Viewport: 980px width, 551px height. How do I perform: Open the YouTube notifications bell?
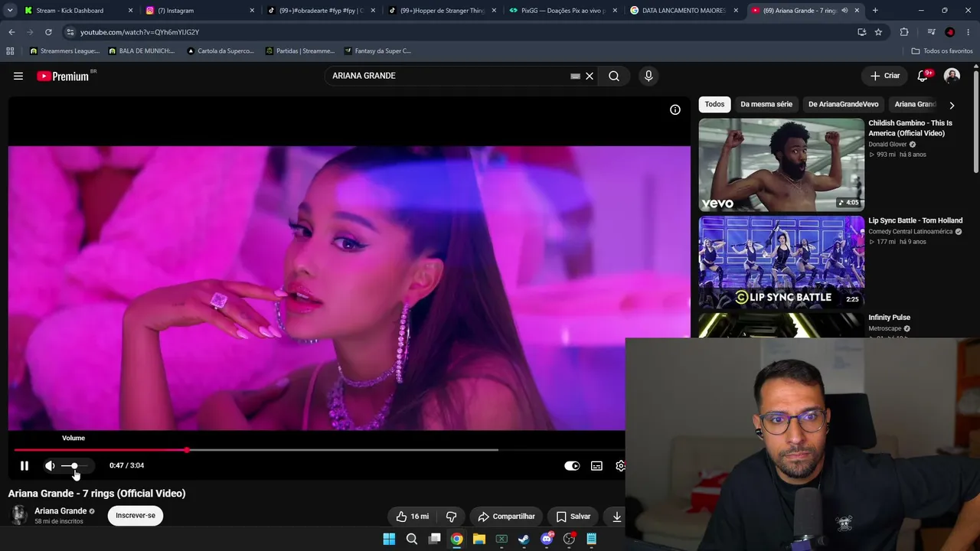pyautogui.click(x=923, y=76)
